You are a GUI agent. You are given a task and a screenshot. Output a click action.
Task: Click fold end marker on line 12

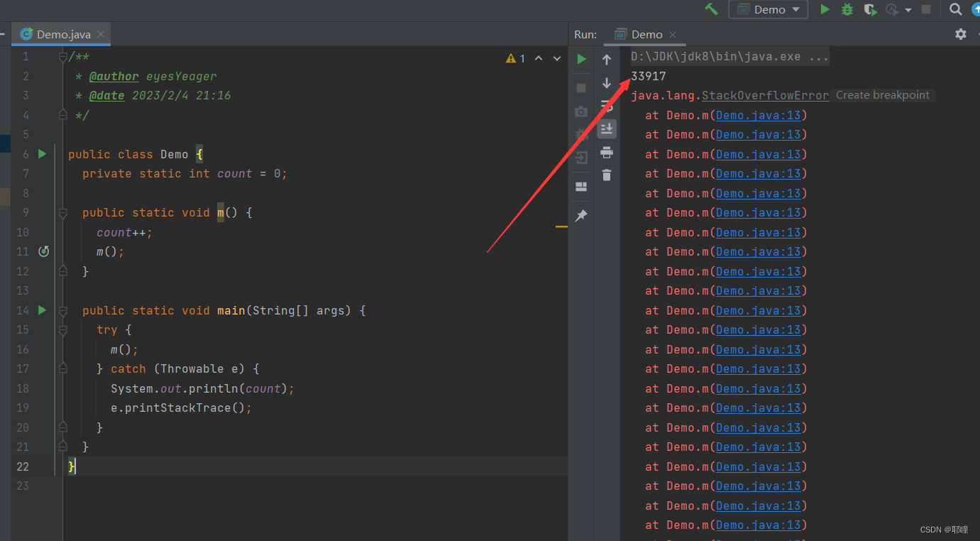pos(62,270)
